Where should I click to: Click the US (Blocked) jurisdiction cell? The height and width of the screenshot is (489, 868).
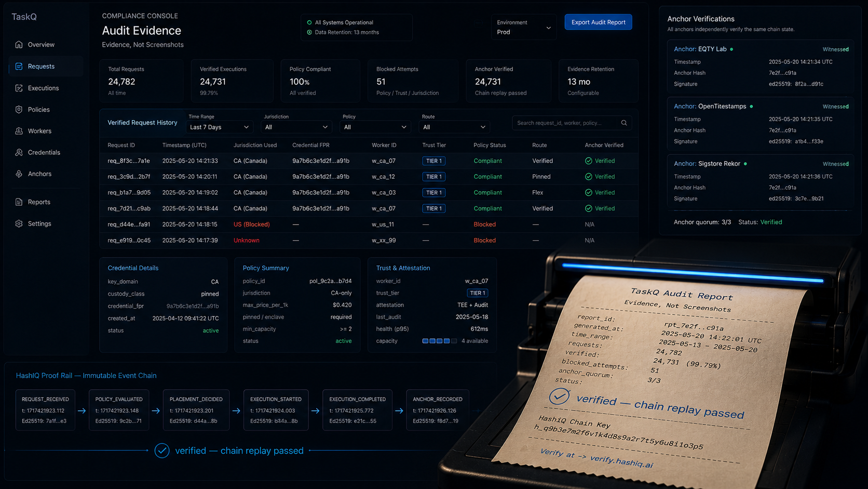tap(251, 224)
